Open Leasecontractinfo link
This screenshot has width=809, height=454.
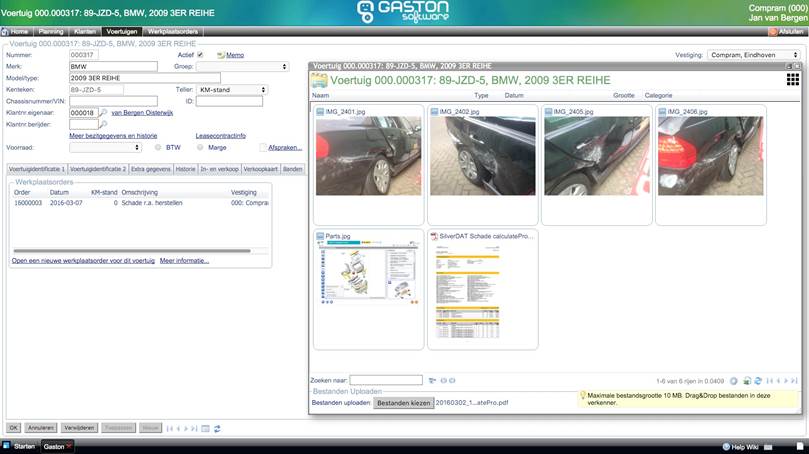220,136
